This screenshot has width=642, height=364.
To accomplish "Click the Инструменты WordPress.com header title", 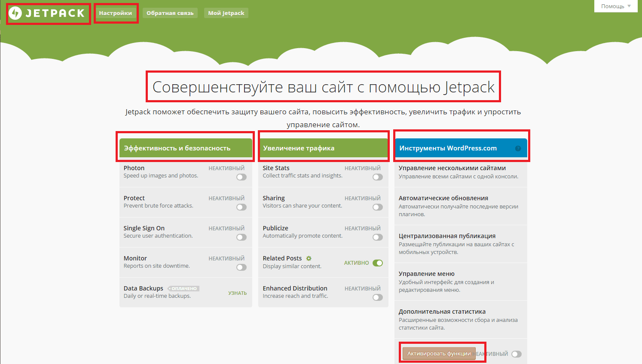I will (x=448, y=148).
